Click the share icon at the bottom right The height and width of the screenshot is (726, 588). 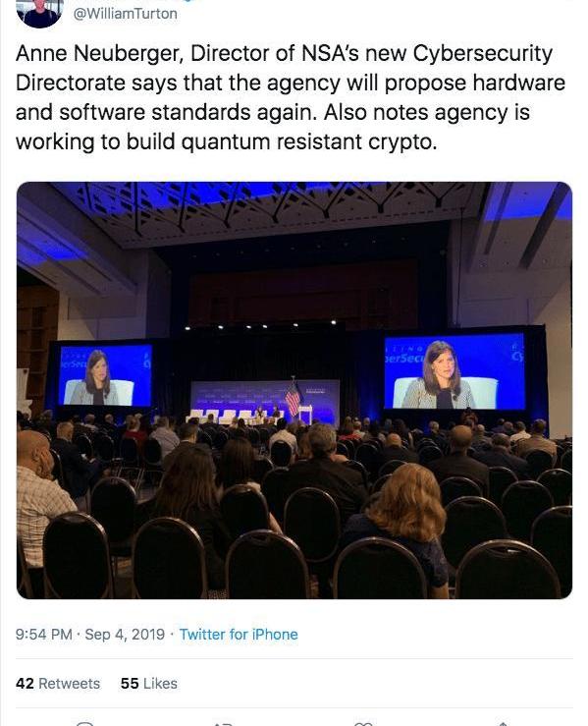[x=503, y=723]
